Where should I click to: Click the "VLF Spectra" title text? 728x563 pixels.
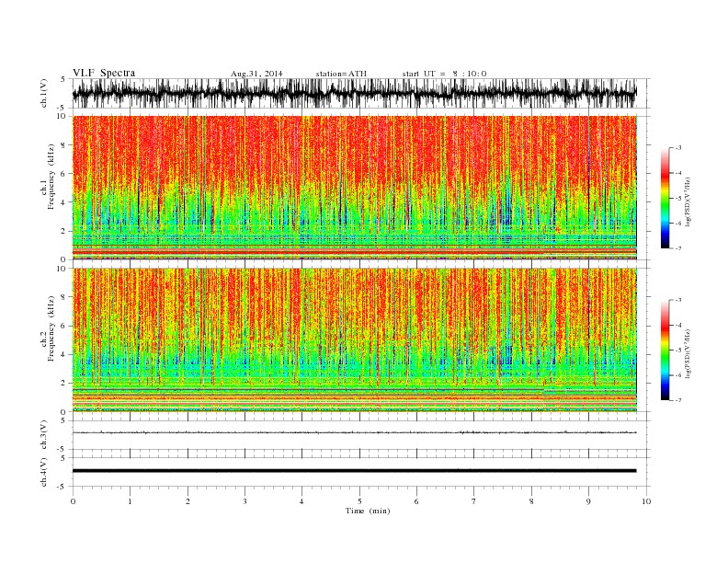point(104,73)
